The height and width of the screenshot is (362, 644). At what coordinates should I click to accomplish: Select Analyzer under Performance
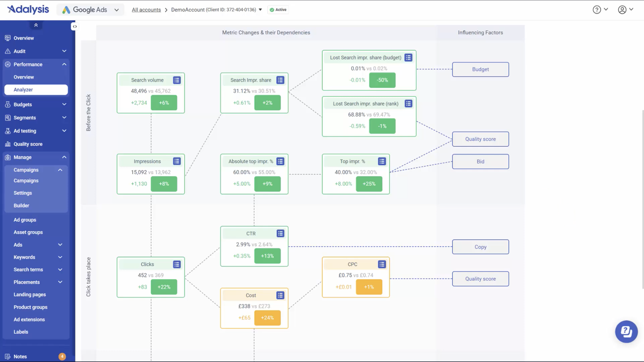[x=36, y=90]
